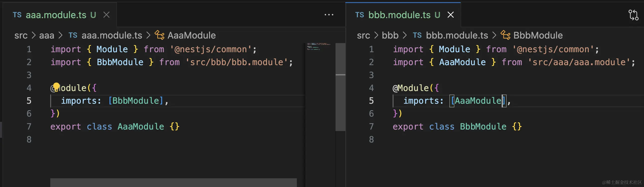Expand chevron after 'aaa' in breadcrumb

pos(60,35)
